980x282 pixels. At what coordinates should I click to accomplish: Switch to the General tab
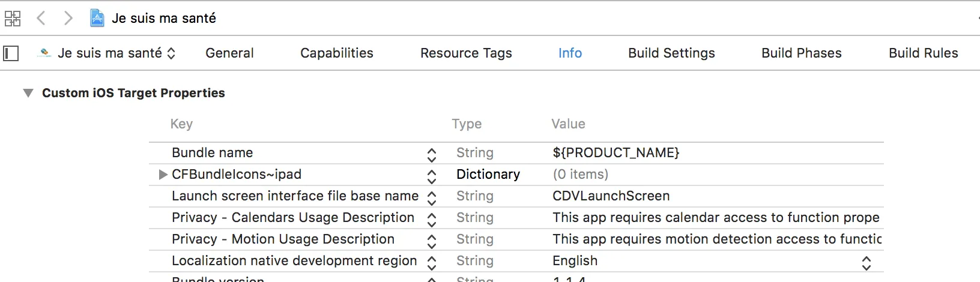tap(229, 53)
